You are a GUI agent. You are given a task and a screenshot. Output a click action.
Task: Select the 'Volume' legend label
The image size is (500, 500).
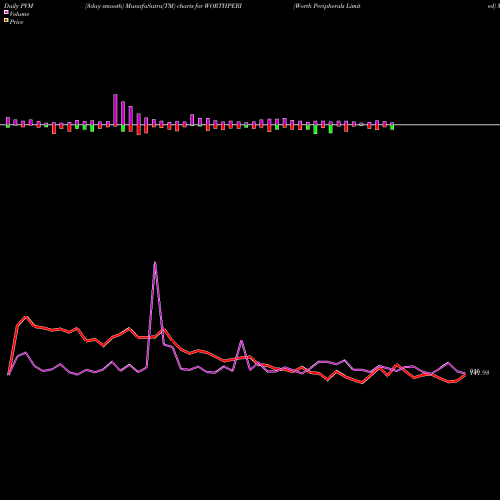[19, 14]
